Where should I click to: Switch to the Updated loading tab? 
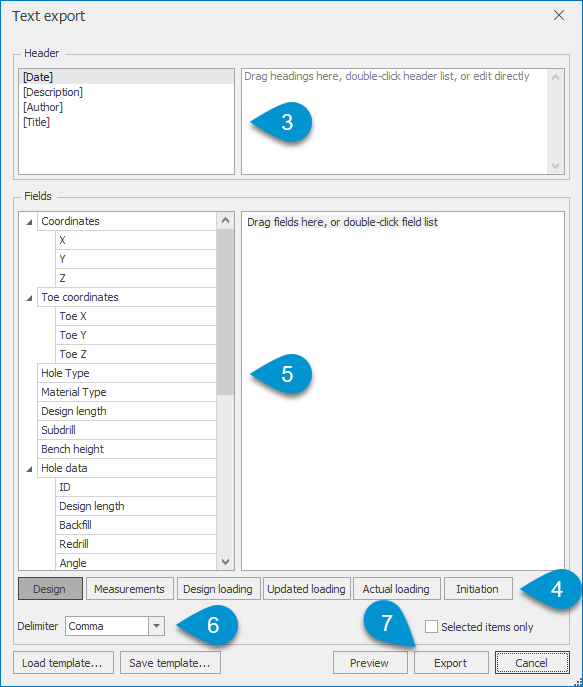(307, 588)
